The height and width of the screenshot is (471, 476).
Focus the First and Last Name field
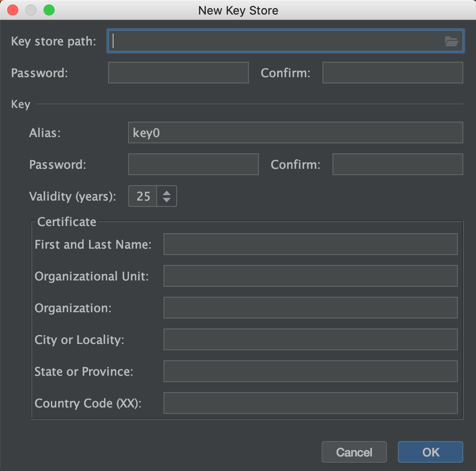tap(310, 245)
